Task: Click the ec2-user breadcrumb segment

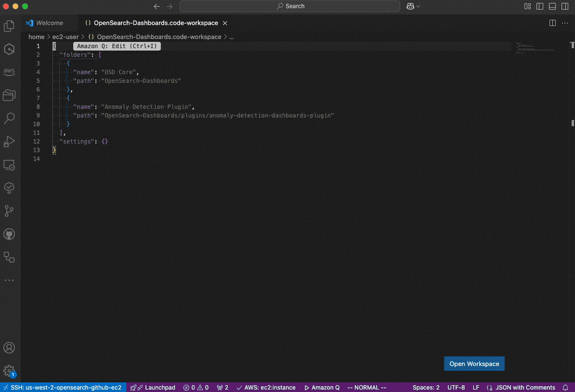Action: tap(66, 37)
